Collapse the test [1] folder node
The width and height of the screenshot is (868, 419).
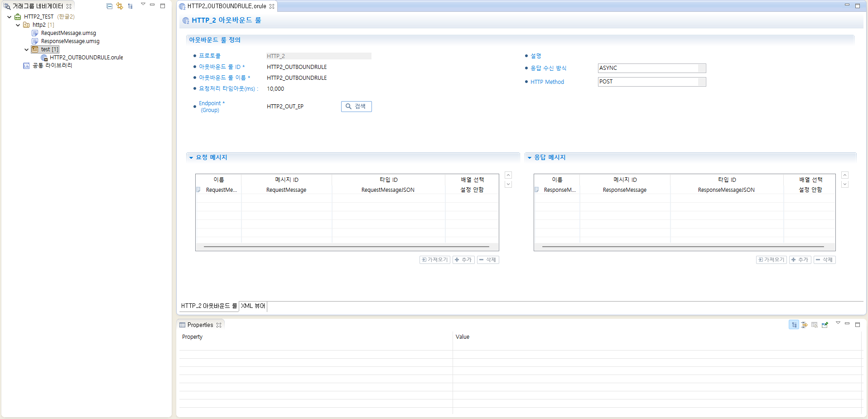(x=26, y=49)
